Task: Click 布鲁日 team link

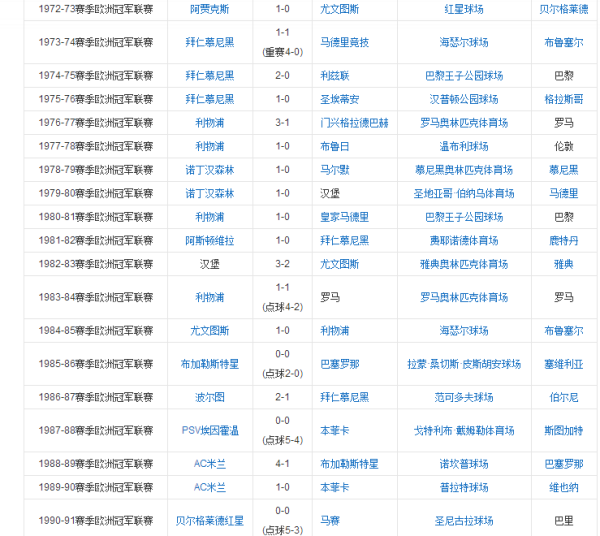Action: tap(335, 147)
